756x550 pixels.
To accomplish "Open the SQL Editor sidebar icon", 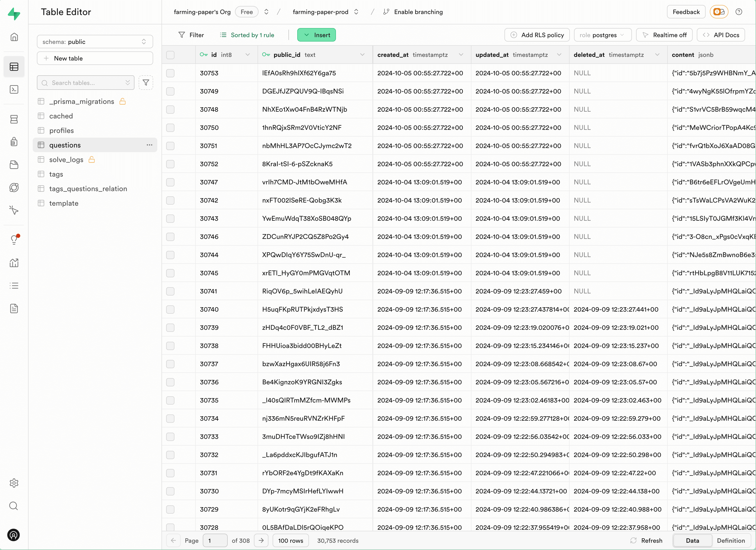I will click(14, 89).
